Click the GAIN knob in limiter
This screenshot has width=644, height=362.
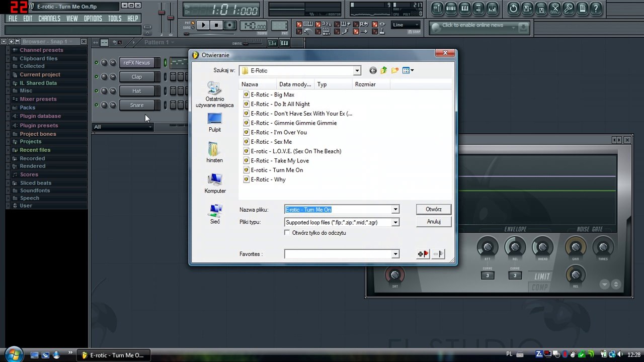pos(575,247)
